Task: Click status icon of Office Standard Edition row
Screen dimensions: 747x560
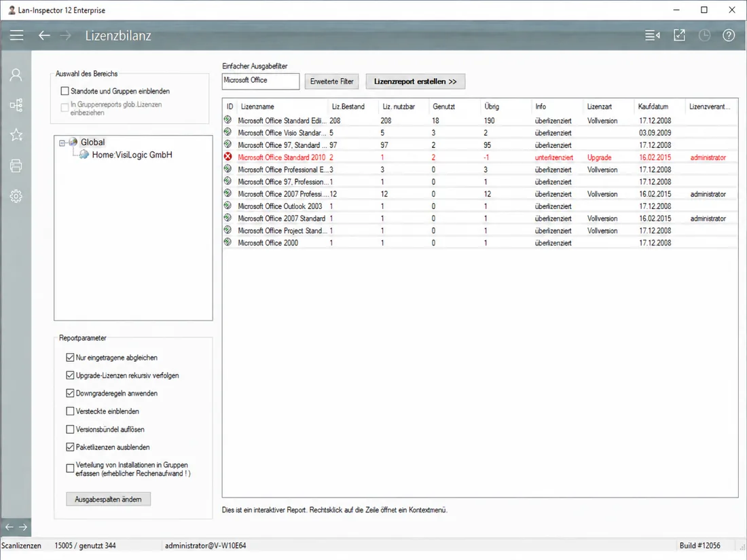Action: click(x=227, y=120)
